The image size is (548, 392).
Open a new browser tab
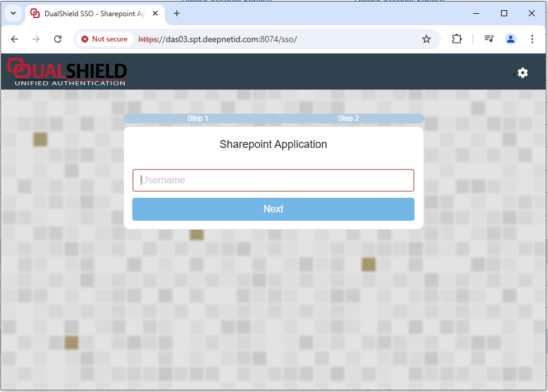tap(177, 13)
